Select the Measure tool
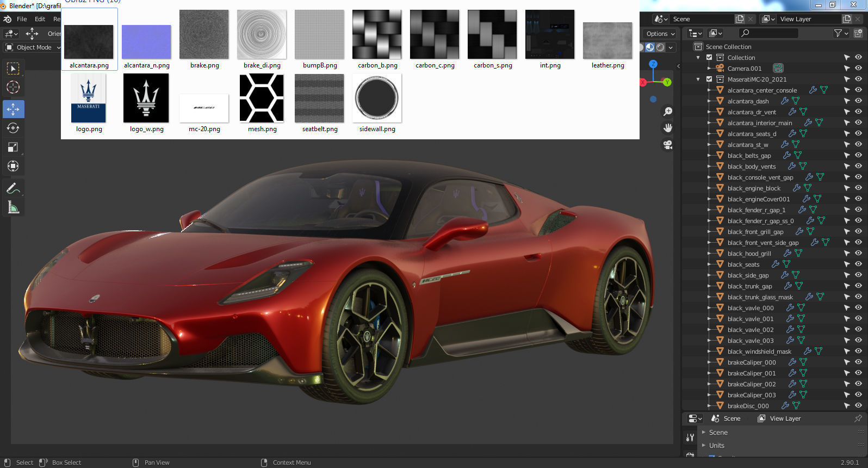 click(x=13, y=208)
